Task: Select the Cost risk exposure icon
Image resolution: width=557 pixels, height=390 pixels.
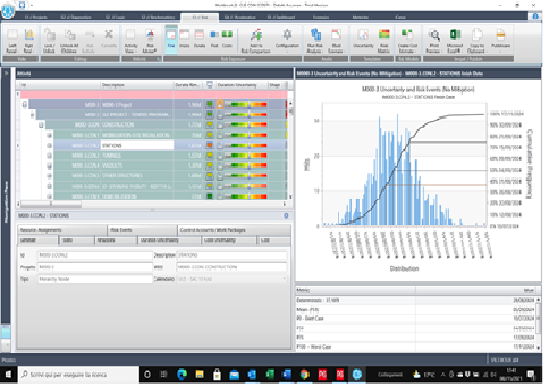Action: click(227, 38)
